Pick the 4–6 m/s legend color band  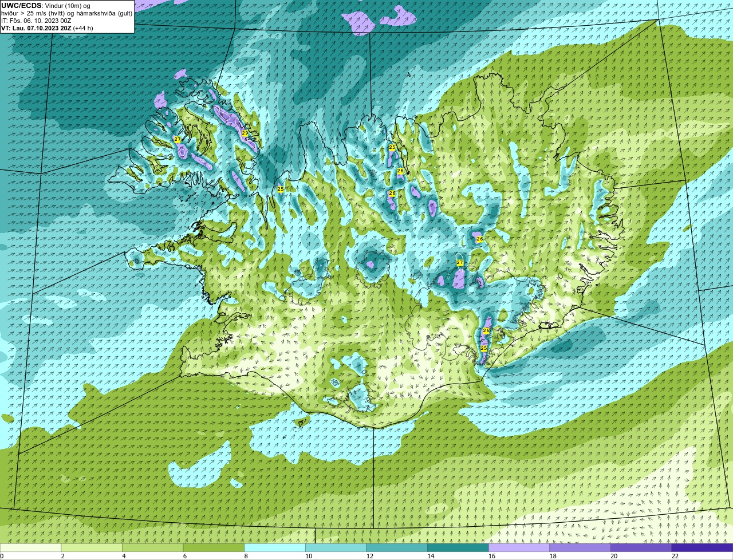pos(153,547)
